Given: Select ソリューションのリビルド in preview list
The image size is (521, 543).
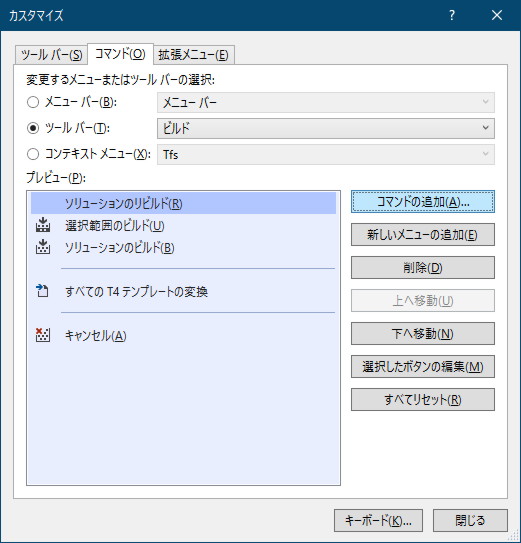Looking at the screenshot, I should (x=184, y=203).
